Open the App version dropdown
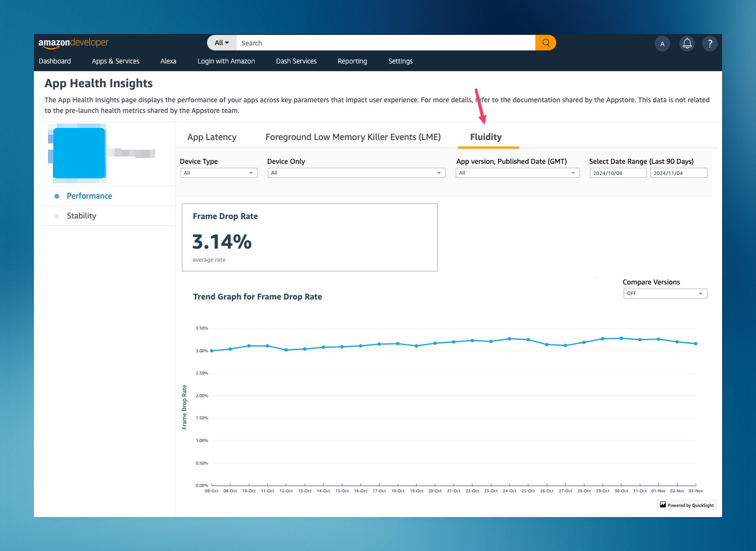 point(517,173)
